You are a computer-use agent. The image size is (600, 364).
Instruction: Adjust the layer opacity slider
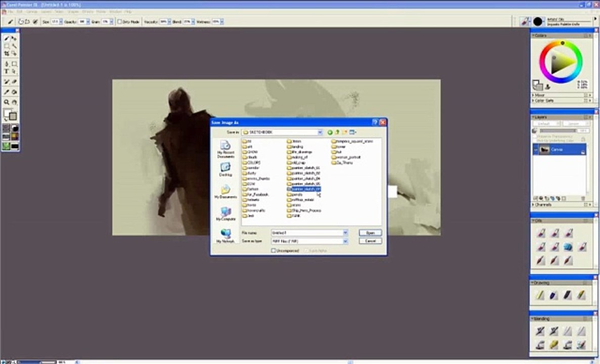point(558,130)
